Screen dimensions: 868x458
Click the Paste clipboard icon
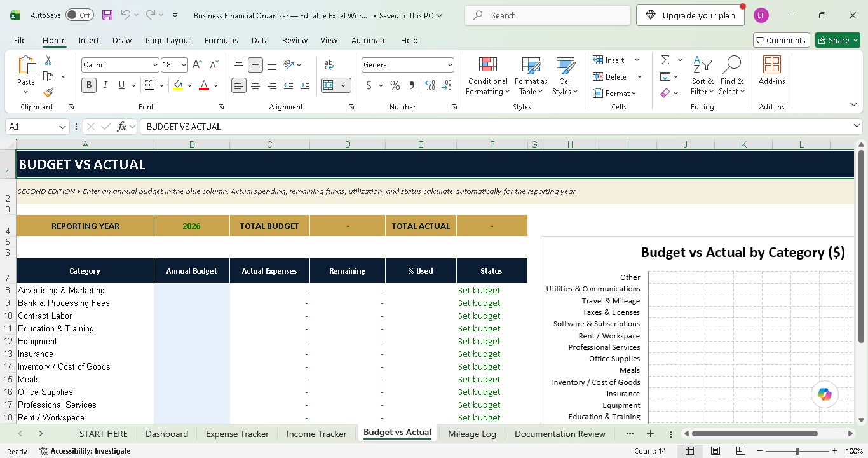click(x=26, y=66)
